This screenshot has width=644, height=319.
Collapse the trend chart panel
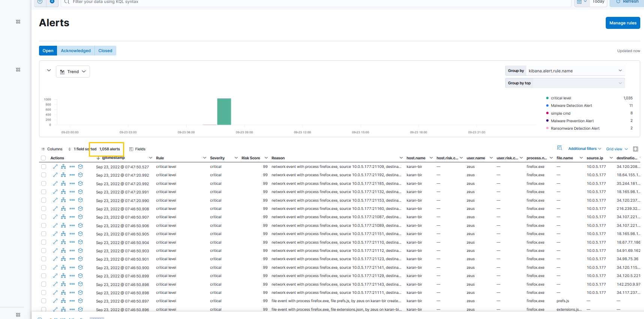(49, 70)
